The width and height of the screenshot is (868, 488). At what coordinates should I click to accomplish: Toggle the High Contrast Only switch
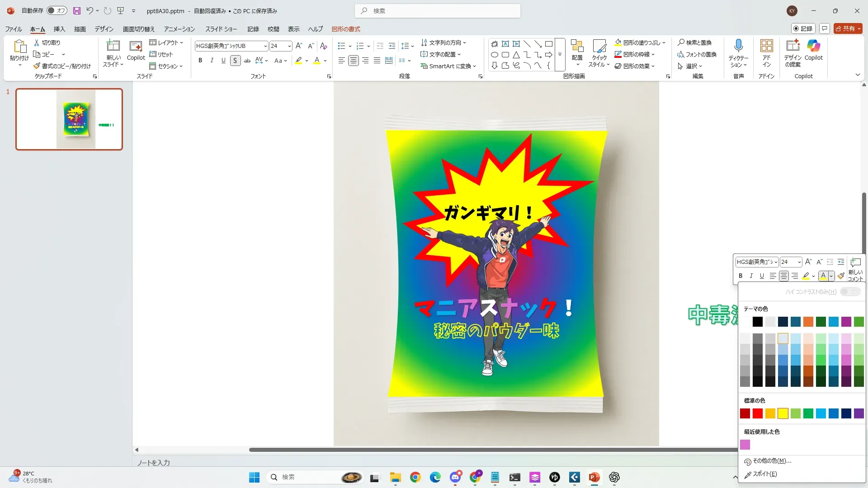point(850,292)
